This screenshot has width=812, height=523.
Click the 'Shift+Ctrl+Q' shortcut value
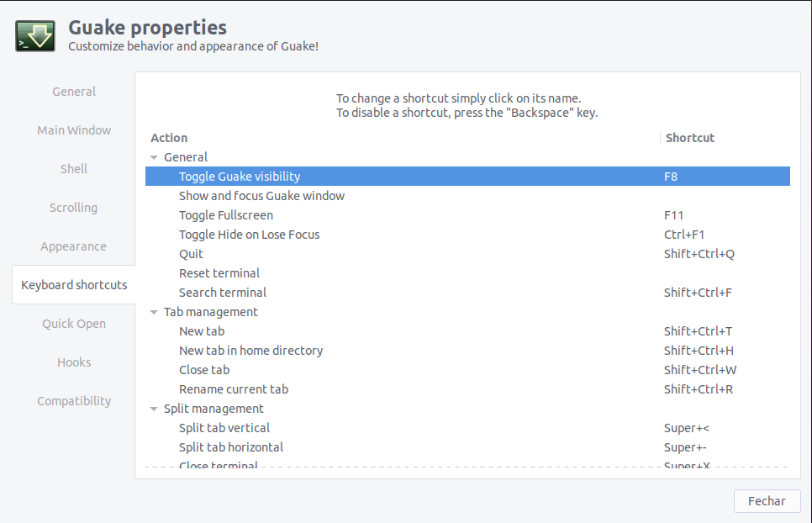point(699,254)
